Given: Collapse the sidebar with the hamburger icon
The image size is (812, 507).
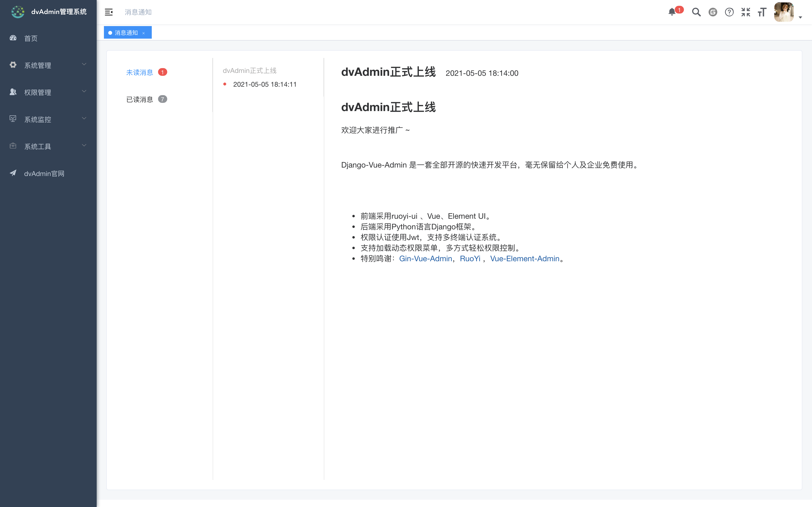Looking at the screenshot, I should [x=109, y=12].
